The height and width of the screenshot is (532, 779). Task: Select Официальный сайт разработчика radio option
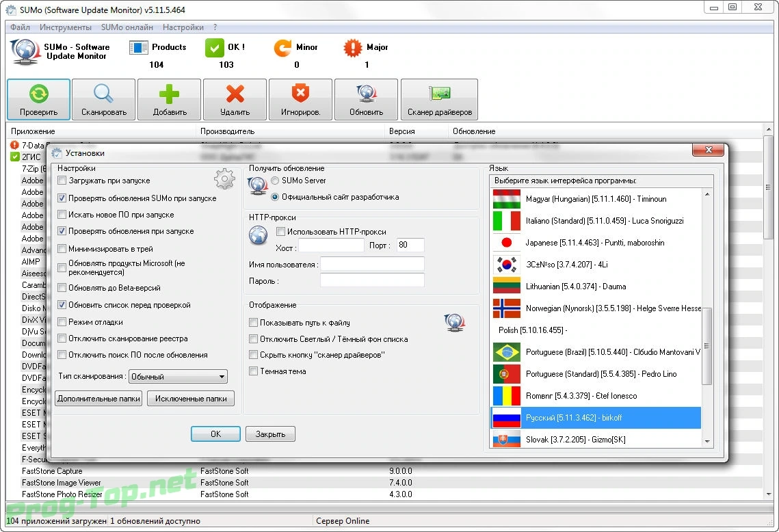[275, 197]
